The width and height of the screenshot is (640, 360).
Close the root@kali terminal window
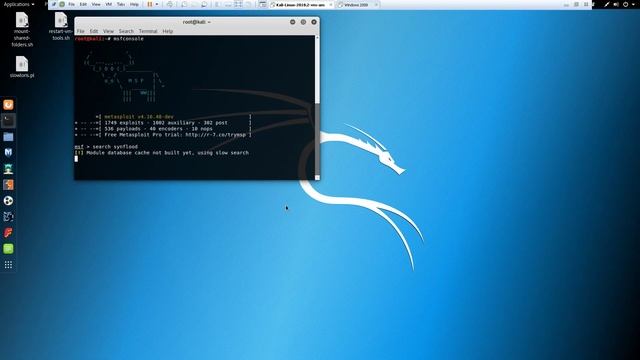click(x=314, y=22)
